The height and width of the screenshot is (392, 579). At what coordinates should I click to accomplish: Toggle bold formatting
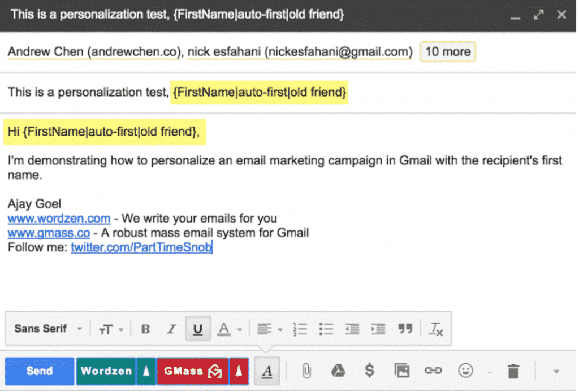coord(145,329)
